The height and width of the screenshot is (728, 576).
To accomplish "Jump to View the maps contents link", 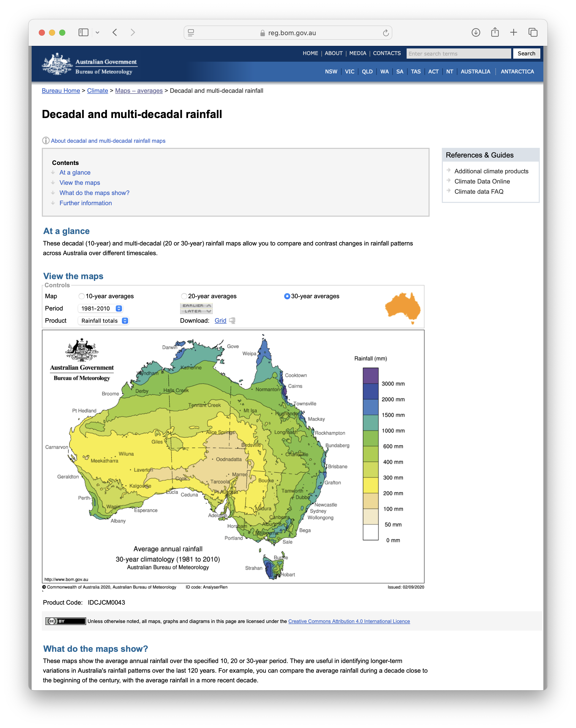I will [80, 183].
